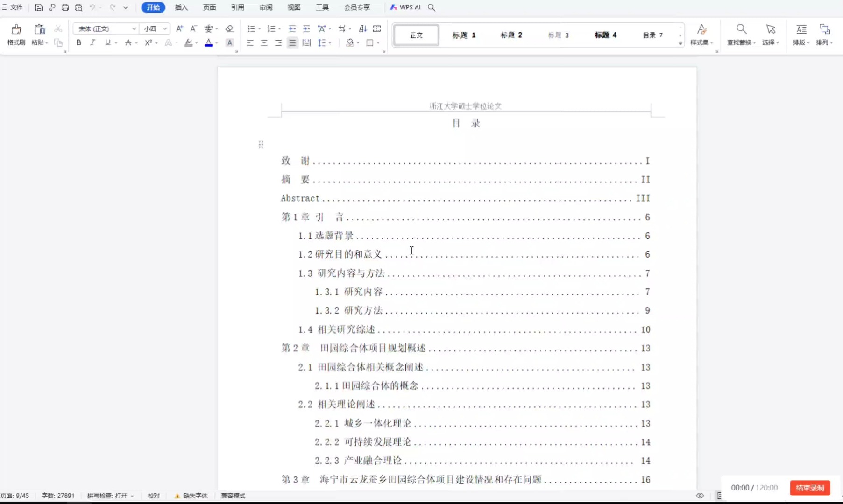Switch to the 引用 References tab
843x504 pixels.
pyautogui.click(x=238, y=7)
